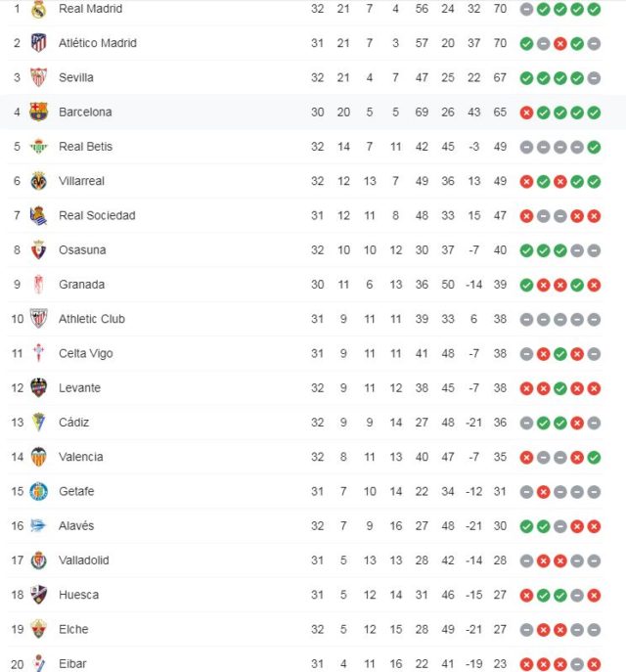
Task: Open the Celta Vigo team link
Action: 85,353
